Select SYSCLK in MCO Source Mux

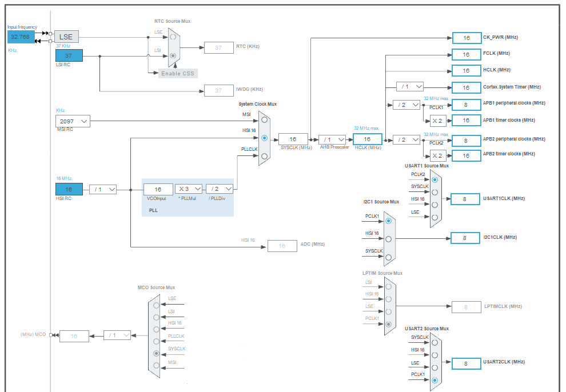pos(156,353)
